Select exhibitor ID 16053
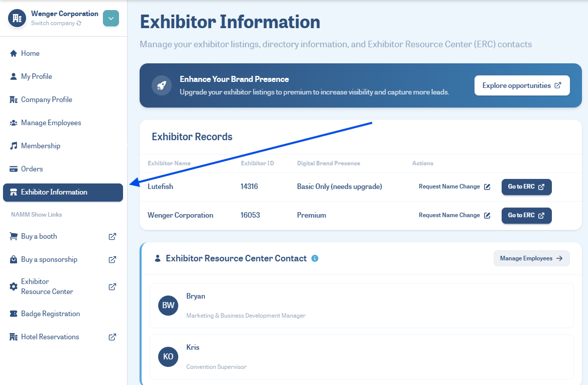The height and width of the screenshot is (385, 588). pos(250,215)
